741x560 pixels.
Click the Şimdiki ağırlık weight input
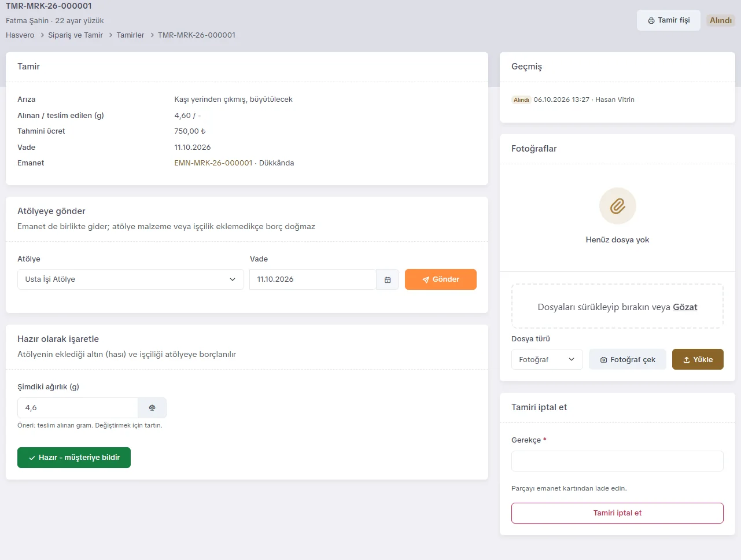point(78,408)
